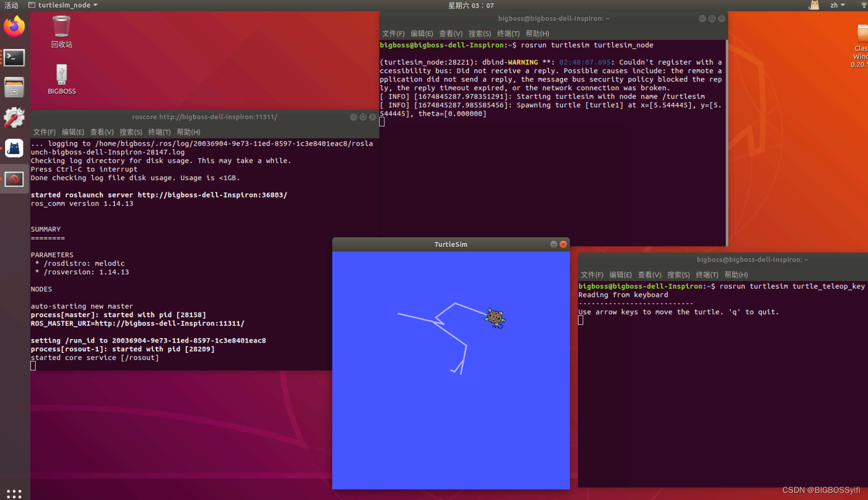The width and height of the screenshot is (868, 500).
Task: Open 帮助(H) menu in teleop_key terminal
Action: [736, 275]
